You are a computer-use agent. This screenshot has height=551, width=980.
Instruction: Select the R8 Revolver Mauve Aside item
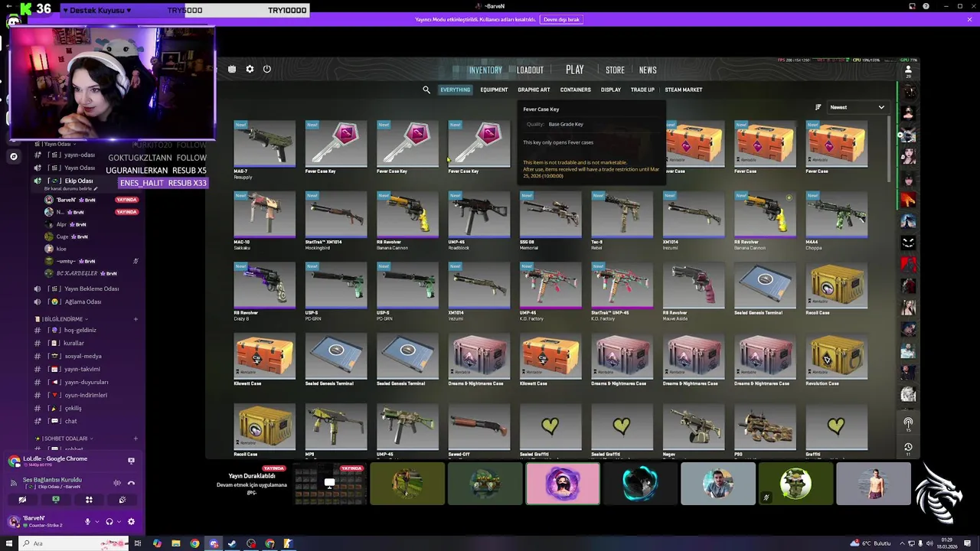click(693, 291)
